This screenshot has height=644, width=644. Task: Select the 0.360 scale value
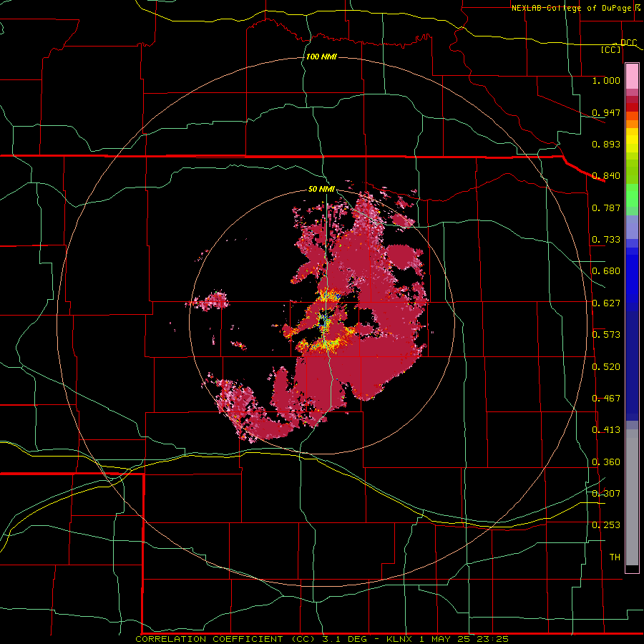606,462
